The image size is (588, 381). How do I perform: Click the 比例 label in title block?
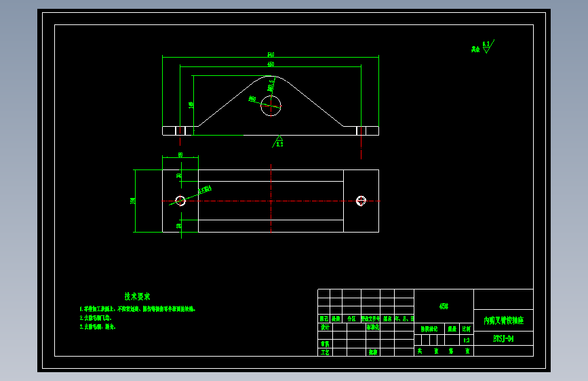[x=467, y=329]
